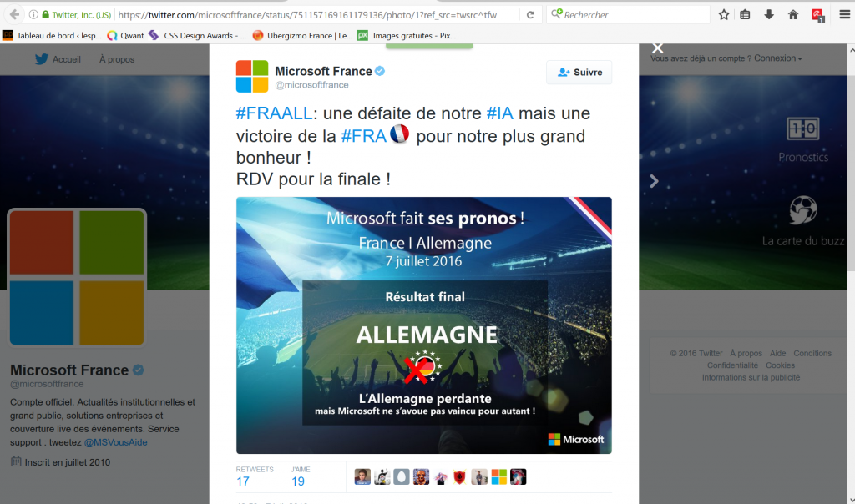View the 17 retweets count
The width and height of the screenshot is (855, 504).
click(x=243, y=481)
